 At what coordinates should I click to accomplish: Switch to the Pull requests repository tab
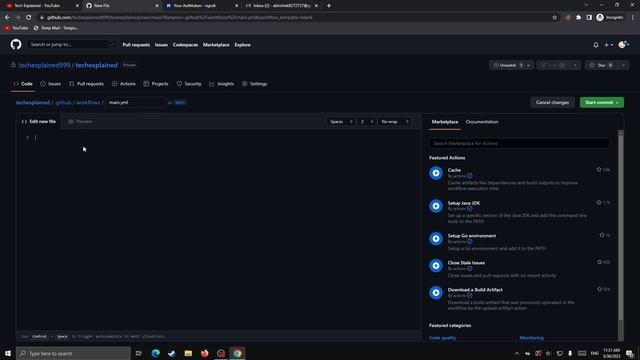pyautogui.click(x=87, y=84)
